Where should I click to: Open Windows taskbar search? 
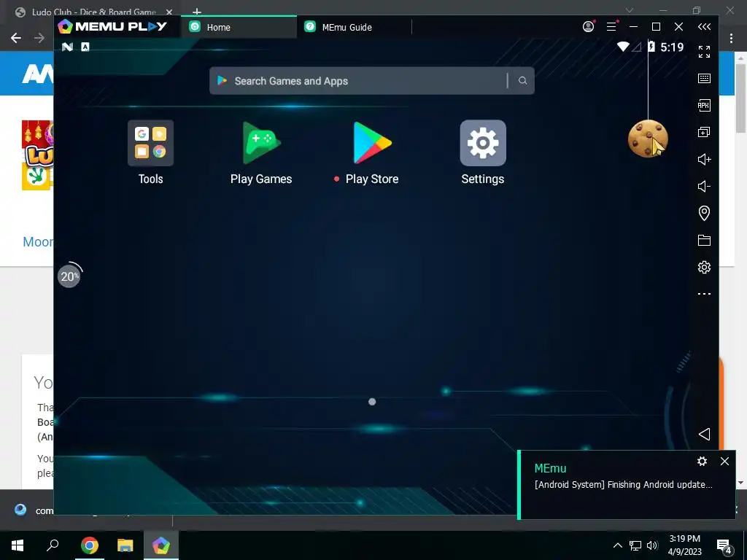click(x=53, y=545)
